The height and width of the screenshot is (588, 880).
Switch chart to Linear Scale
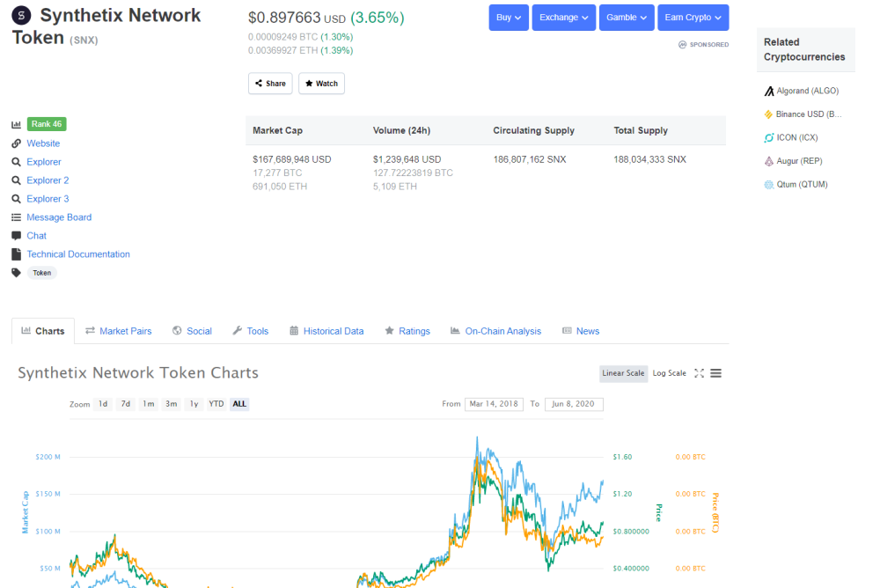click(623, 373)
